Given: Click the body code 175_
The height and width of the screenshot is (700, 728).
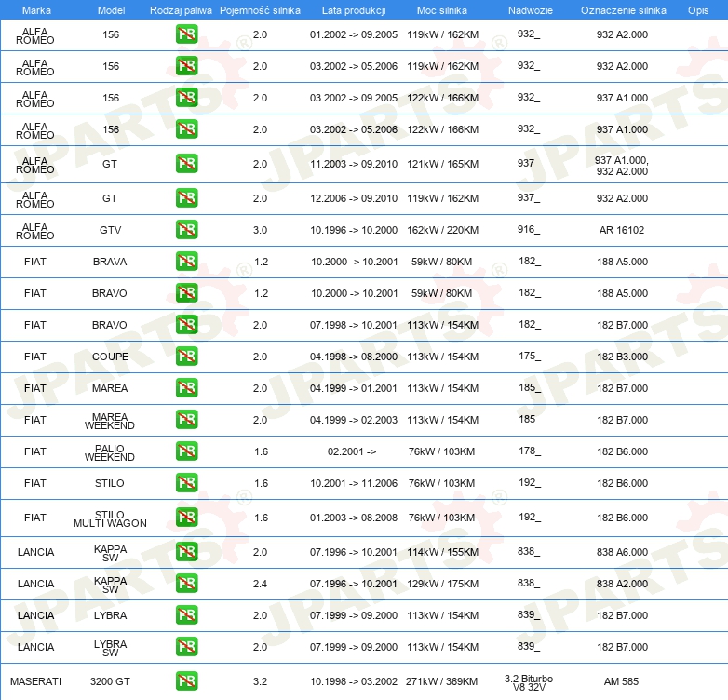Looking at the screenshot, I should (x=530, y=356).
